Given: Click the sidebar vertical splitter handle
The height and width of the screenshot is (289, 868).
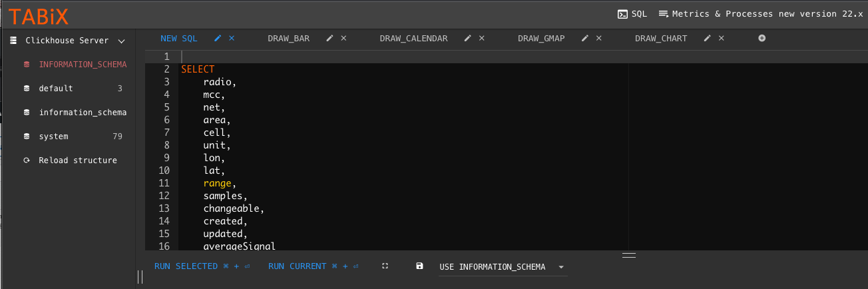Looking at the screenshot, I should [x=140, y=276].
